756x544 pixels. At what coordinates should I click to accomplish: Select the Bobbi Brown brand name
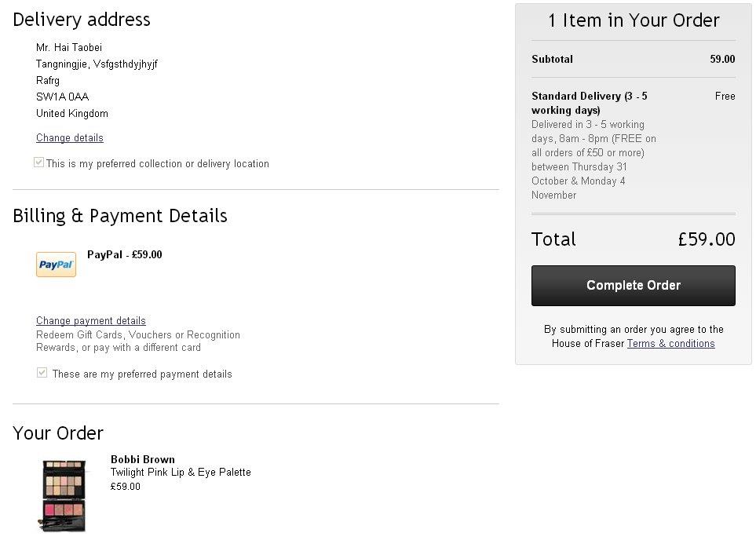(143, 459)
